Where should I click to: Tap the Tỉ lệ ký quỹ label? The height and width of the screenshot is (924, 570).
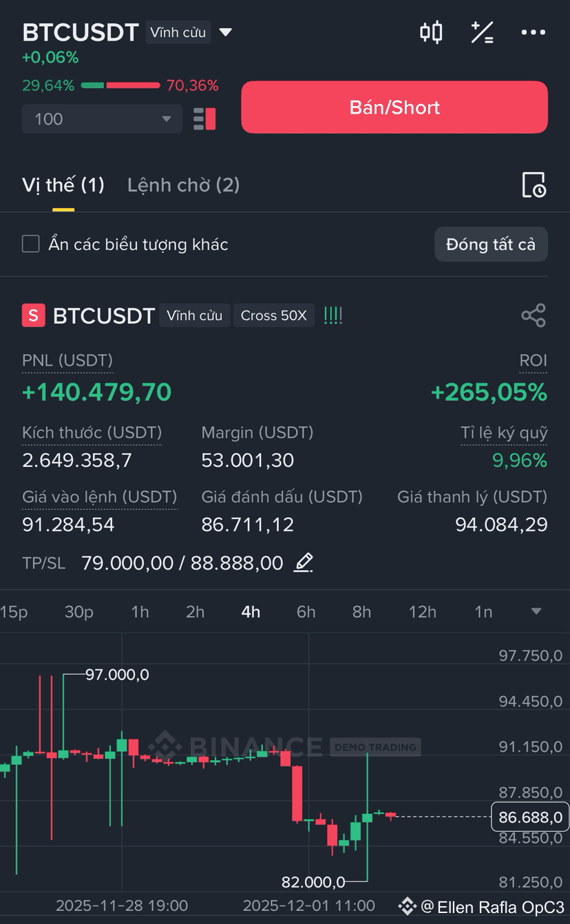coord(504,432)
